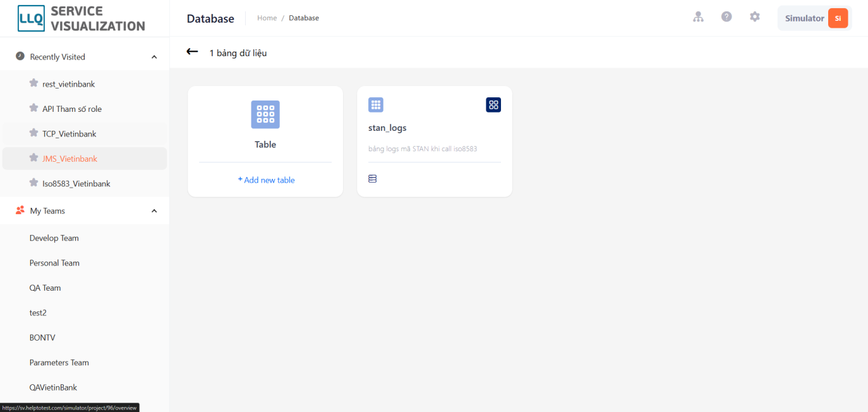The width and height of the screenshot is (868, 412).
Task: Open the QAVietinBank team
Action: coord(53,387)
